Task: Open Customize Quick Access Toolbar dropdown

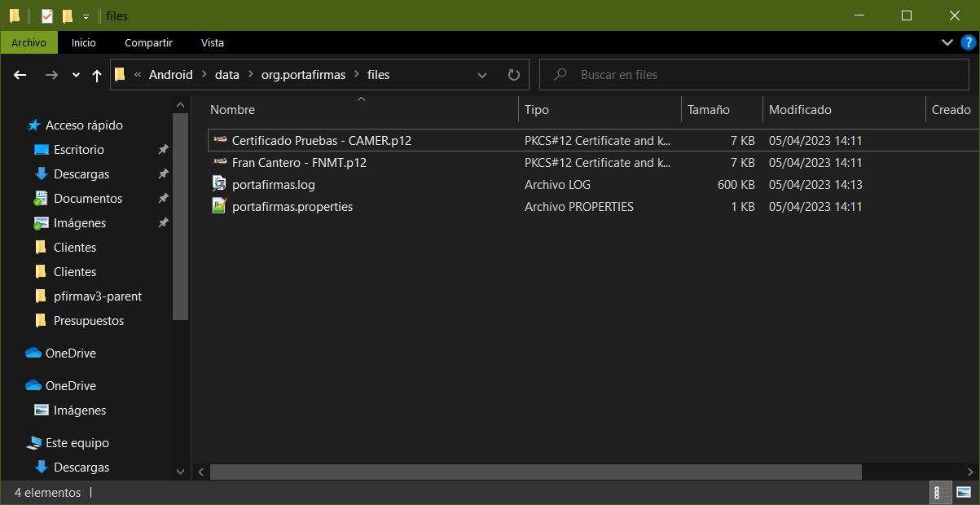Action: (86, 16)
